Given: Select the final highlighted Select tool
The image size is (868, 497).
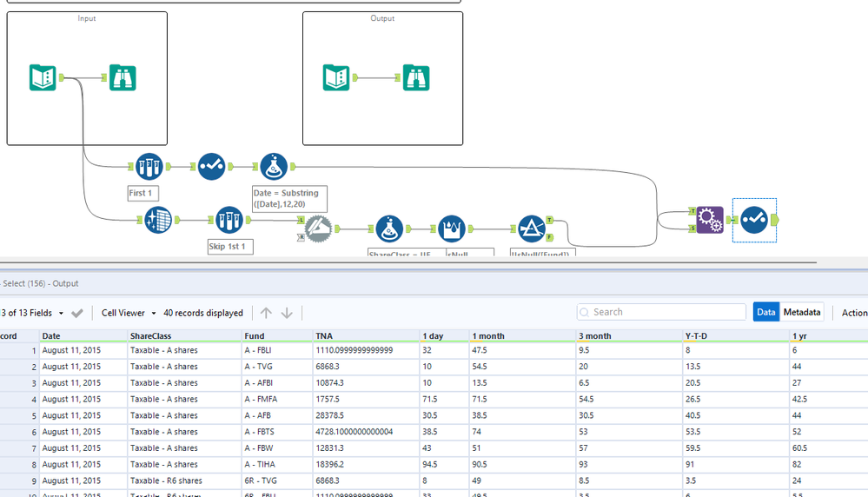Looking at the screenshot, I should tap(753, 220).
